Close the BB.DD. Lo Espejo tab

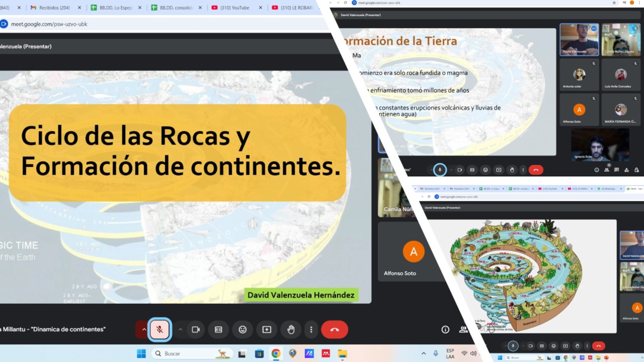(140, 8)
